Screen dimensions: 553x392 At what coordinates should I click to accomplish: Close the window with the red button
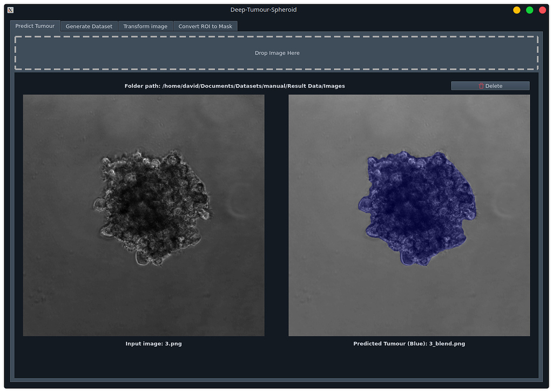point(542,10)
